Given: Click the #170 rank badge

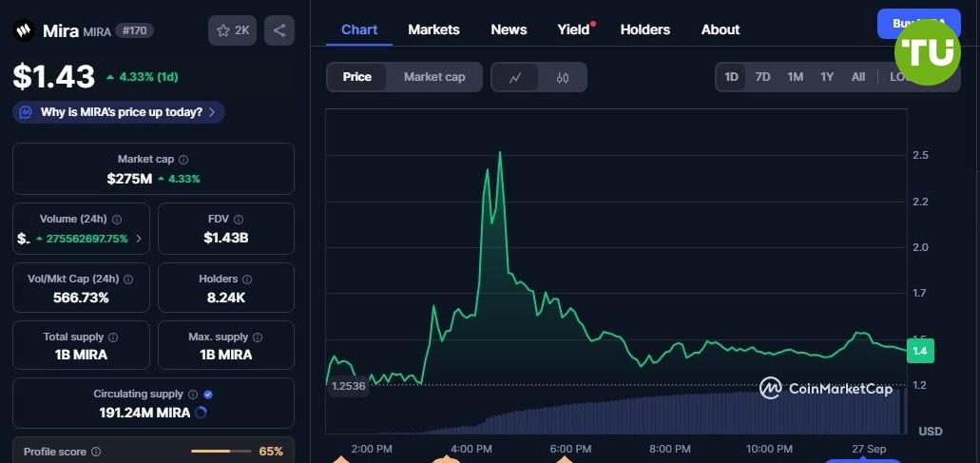Looking at the screenshot, I should pyautogui.click(x=134, y=30).
